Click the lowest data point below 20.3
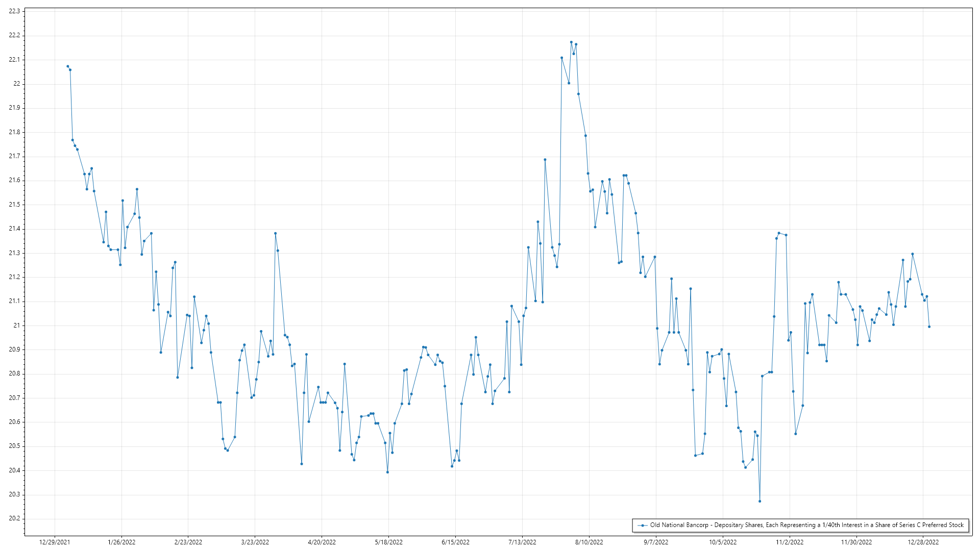This screenshot has height=551, width=980. point(759,501)
